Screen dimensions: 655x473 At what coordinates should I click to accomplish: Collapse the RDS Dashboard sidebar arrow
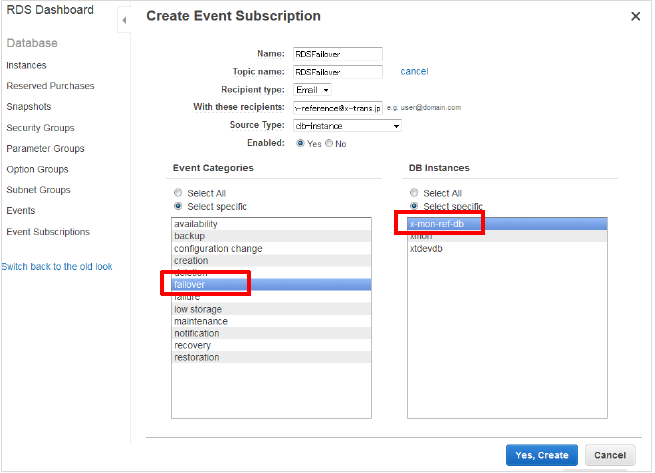(123, 19)
